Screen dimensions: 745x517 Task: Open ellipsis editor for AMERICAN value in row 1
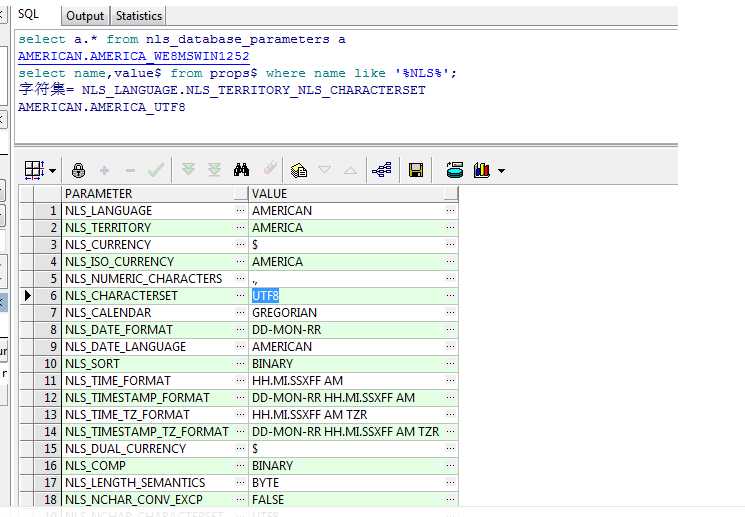[x=450, y=210]
